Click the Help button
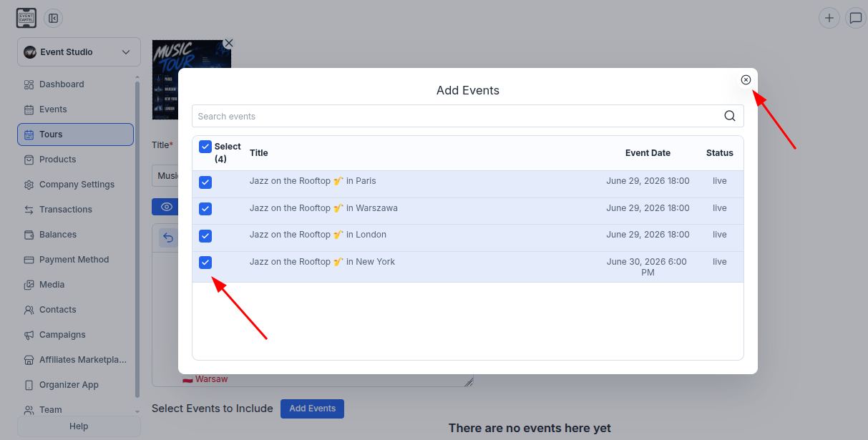 point(79,426)
